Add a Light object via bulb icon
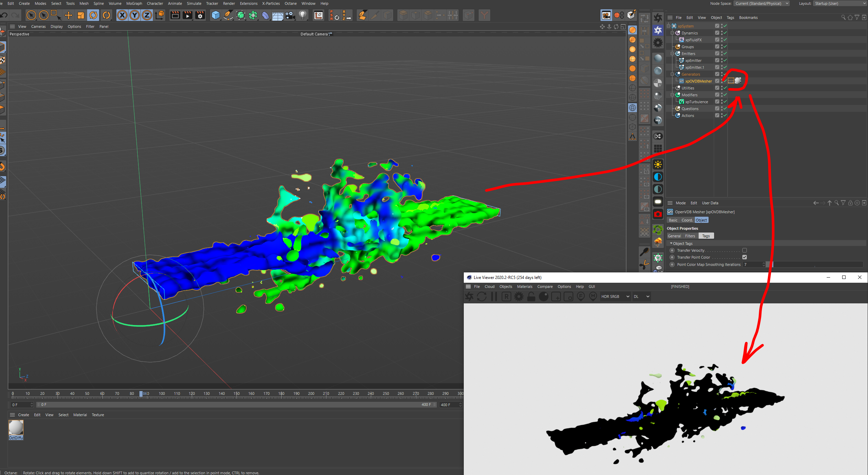 coord(303,15)
